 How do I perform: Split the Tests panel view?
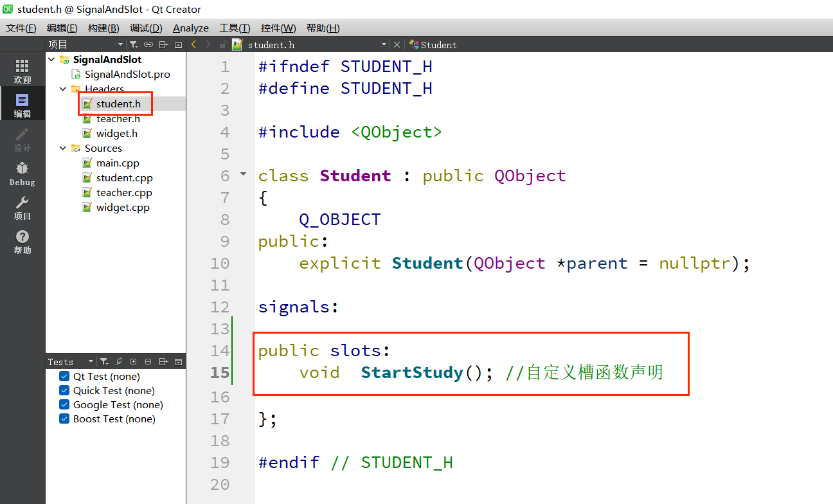coord(164,362)
